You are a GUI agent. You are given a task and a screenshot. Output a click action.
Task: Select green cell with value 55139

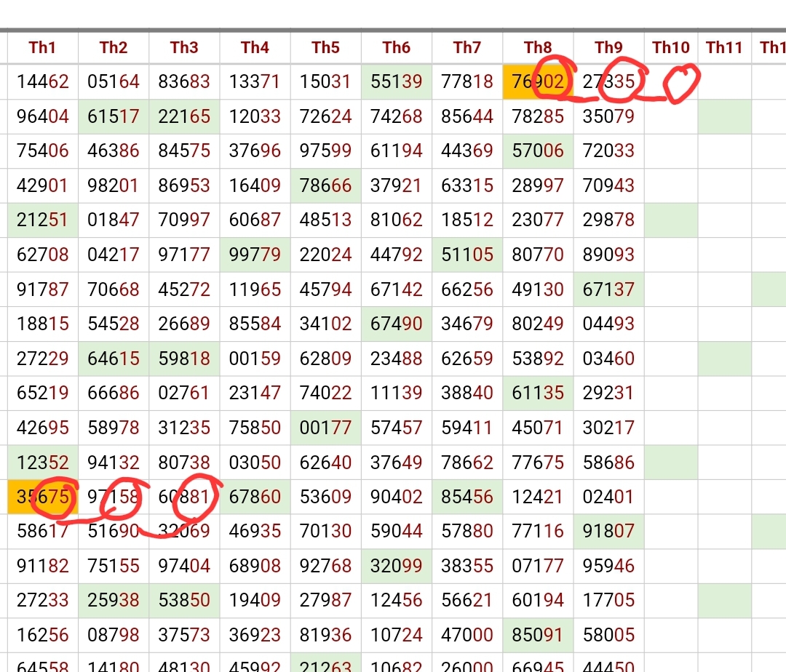[397, 81]
